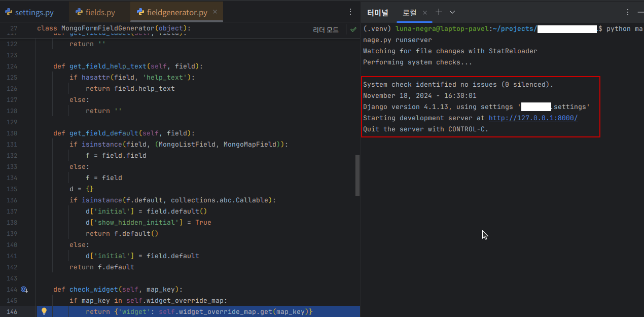Image resolution: width=644 pixels, height=317 pixels.
Task: Click the overridden-method gutter icon on line 144
Action: [24, 290]
